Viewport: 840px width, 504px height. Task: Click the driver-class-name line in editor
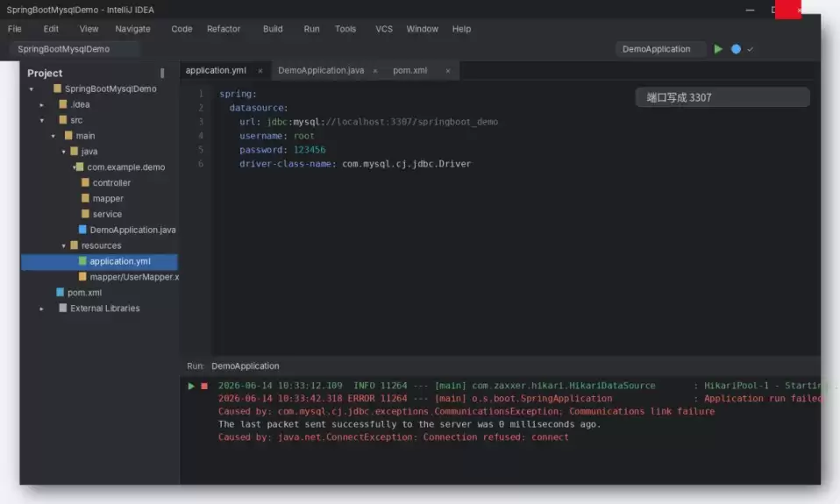pyautogui.click(x=355, y=164)
